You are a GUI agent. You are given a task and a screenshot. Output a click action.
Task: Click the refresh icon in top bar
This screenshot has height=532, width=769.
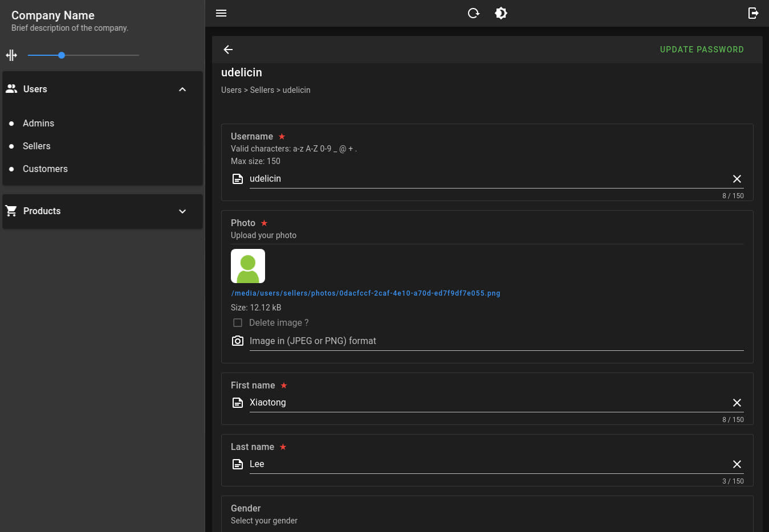pyautogui.click(x=473, y=13)
